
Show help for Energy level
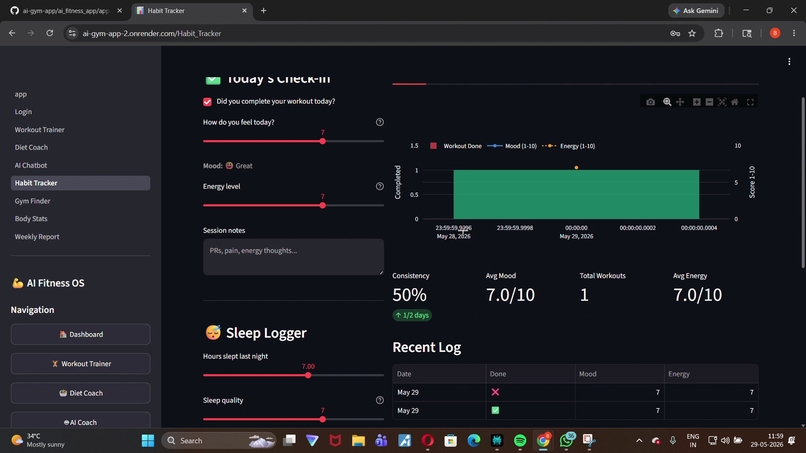click(x=379, y=186)
